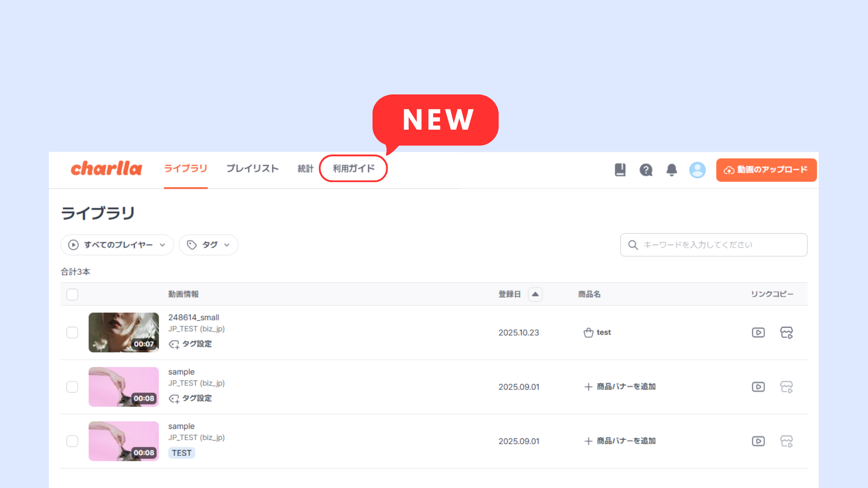This screenshot has height=488, width=868.
Task: Click tag setting icon on first sample
Action: [174, 399]
